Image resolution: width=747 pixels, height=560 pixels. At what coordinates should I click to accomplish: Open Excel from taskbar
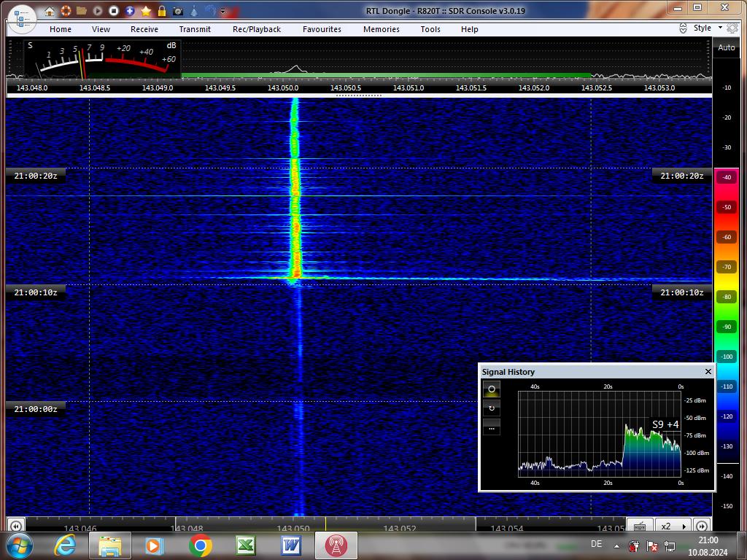(246, 545)
